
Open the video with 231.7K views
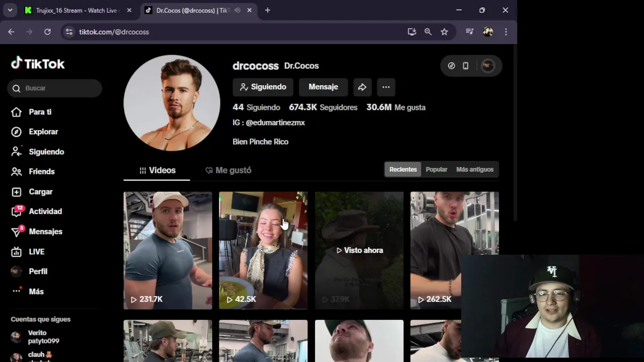pyautogui.click(x=168, y=250)
